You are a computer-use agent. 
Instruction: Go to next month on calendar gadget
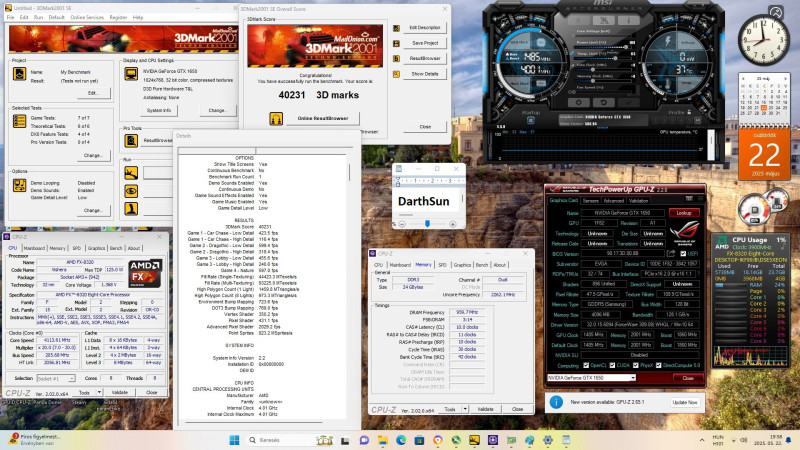pyautogui.click(x=785, y=79)
